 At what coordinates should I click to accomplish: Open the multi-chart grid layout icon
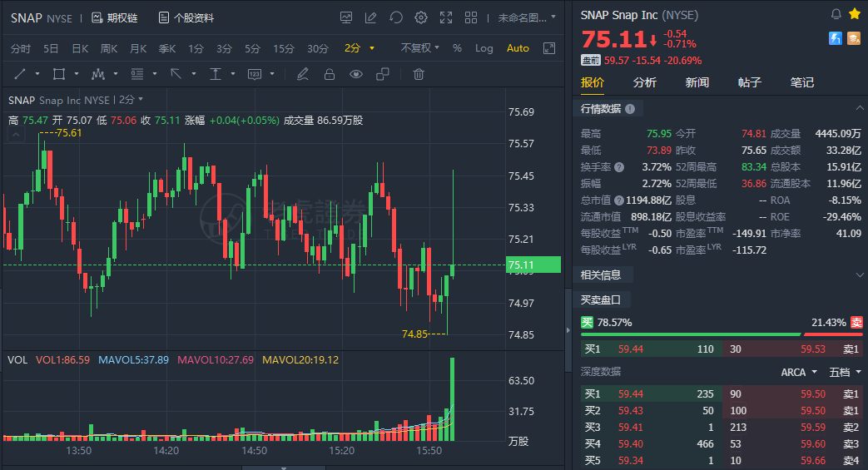(x=471, y=17)
